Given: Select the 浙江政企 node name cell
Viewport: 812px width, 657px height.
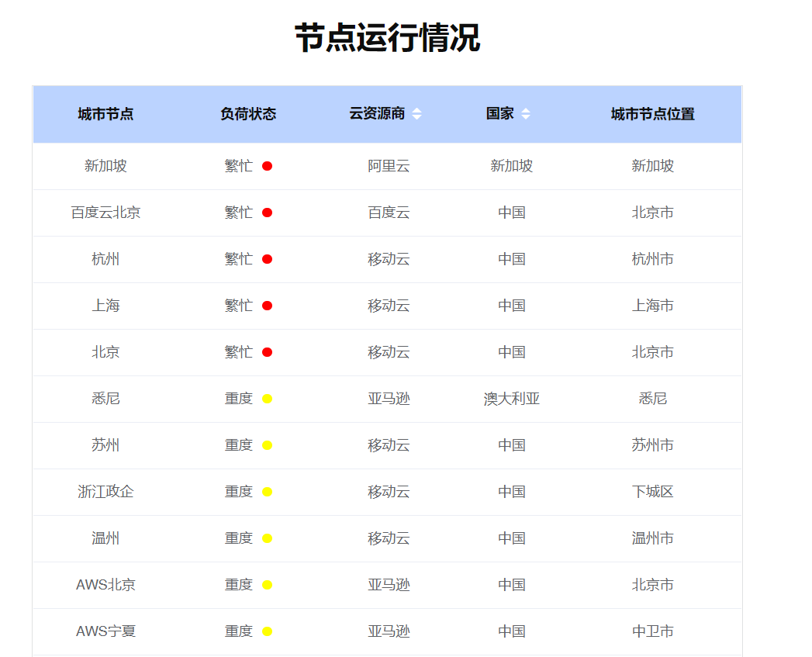Looking at the screenshot, I should 105,492.
